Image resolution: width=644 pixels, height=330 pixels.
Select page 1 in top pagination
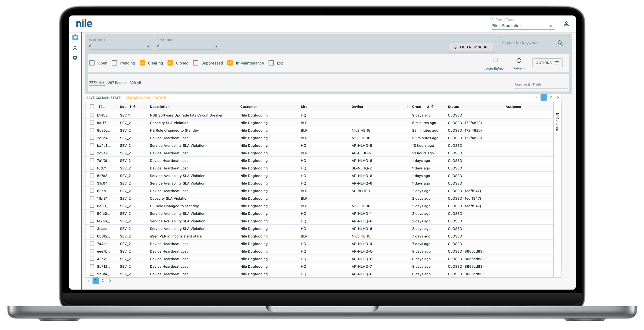pos(544,97)
